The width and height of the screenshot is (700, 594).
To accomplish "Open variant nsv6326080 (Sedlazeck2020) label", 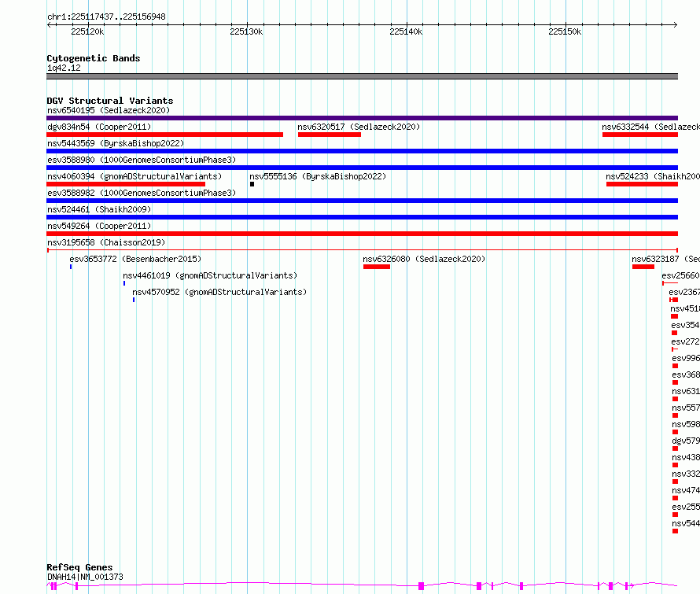I will [424, 259].
